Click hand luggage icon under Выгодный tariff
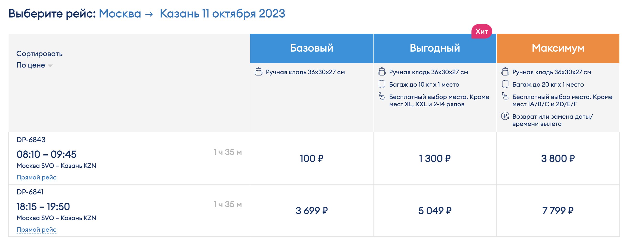Viewport: 644px width, 242px height. tap(382, 72)
